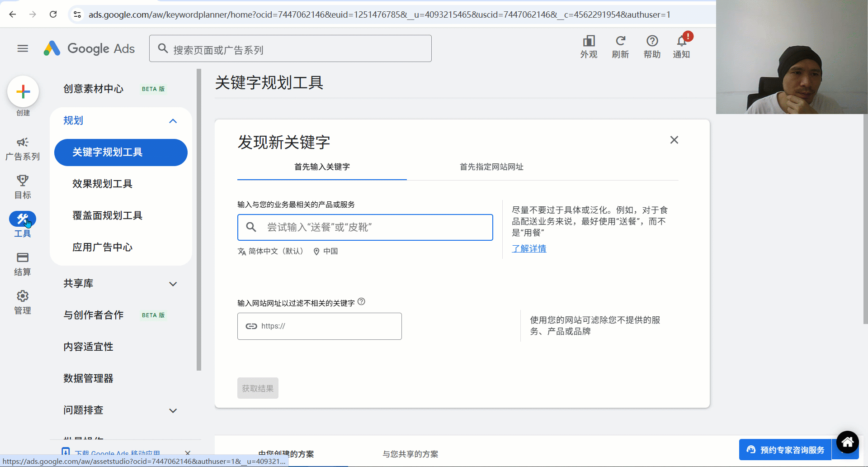Open the Help question mark icon

[x=652, y=42]
